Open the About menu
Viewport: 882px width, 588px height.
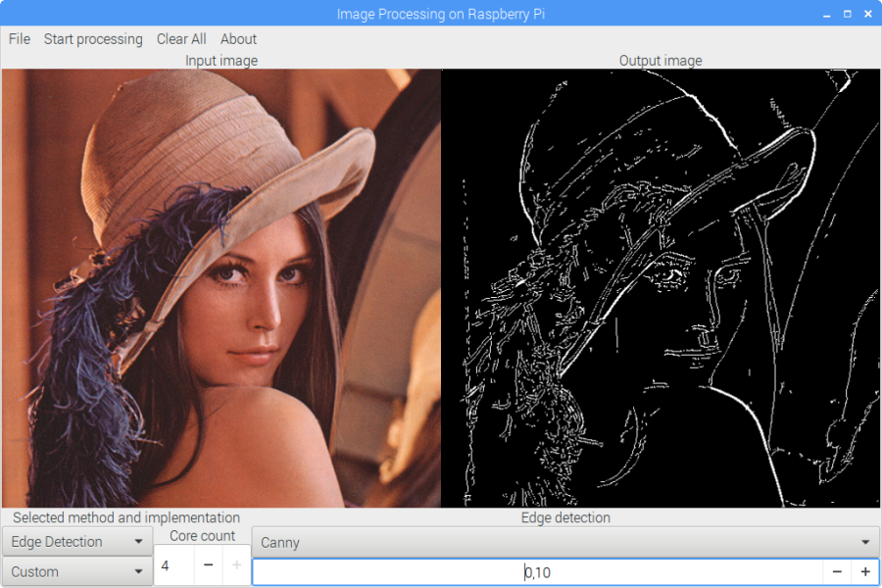(x=238, y=39)
